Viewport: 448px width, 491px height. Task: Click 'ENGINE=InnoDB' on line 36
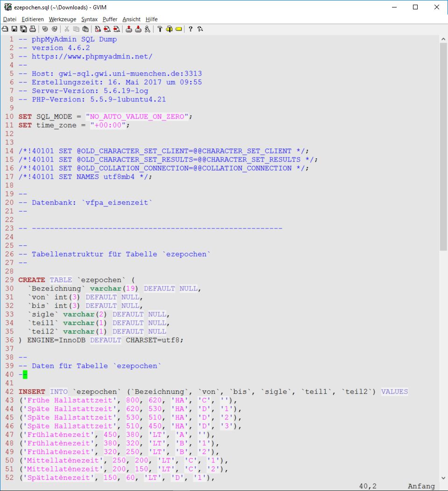[x=56, y=340]
